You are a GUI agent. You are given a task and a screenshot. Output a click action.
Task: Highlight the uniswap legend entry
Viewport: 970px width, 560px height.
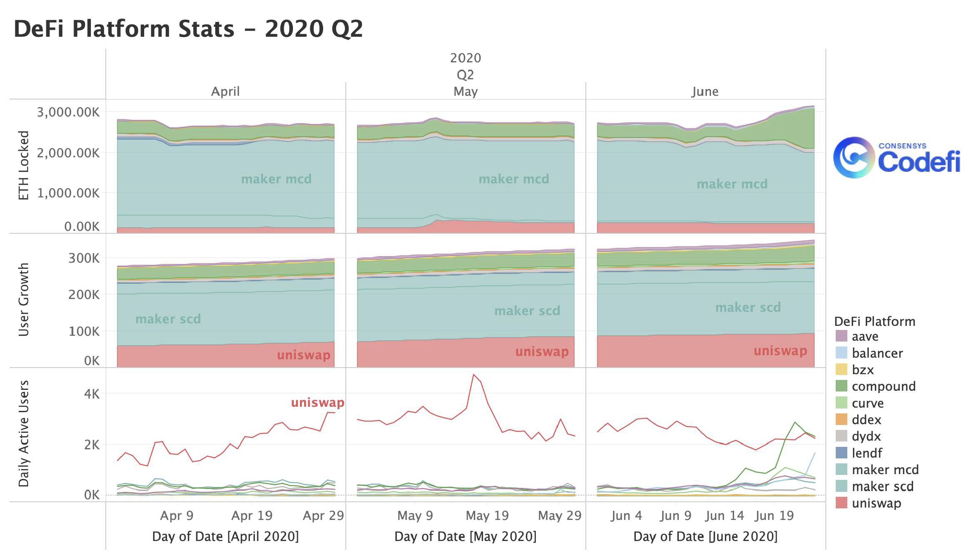868,503
